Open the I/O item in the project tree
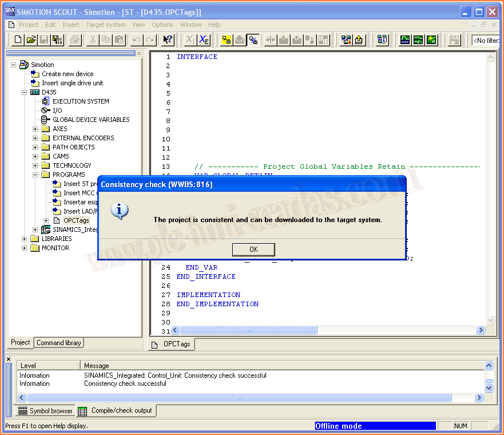The height and width of the screenshot is (435, 504). pyautogui.click(x=57, y=110)
